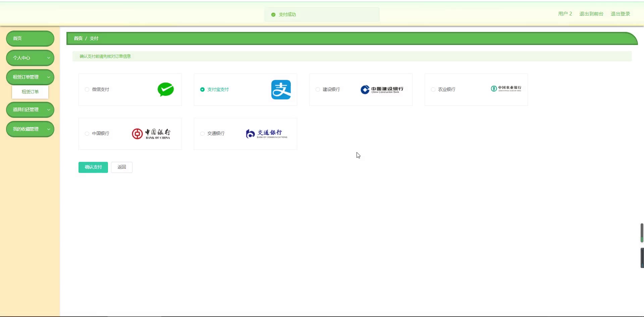This screenshot has height=317, width=644.
Task: Open the 租赁订单管理 sidebar menu
Action: coord(30,77)
